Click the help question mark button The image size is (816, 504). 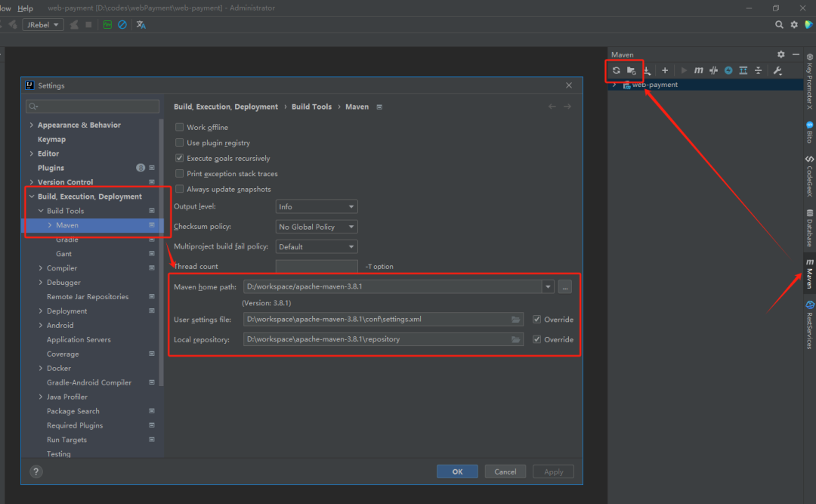click(36, 472)
